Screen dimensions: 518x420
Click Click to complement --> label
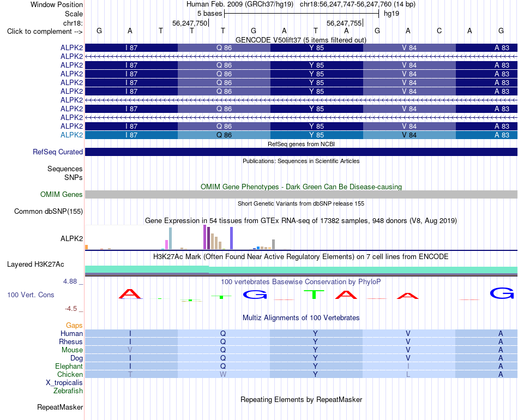pyautogui.click(x=45, y=32)
